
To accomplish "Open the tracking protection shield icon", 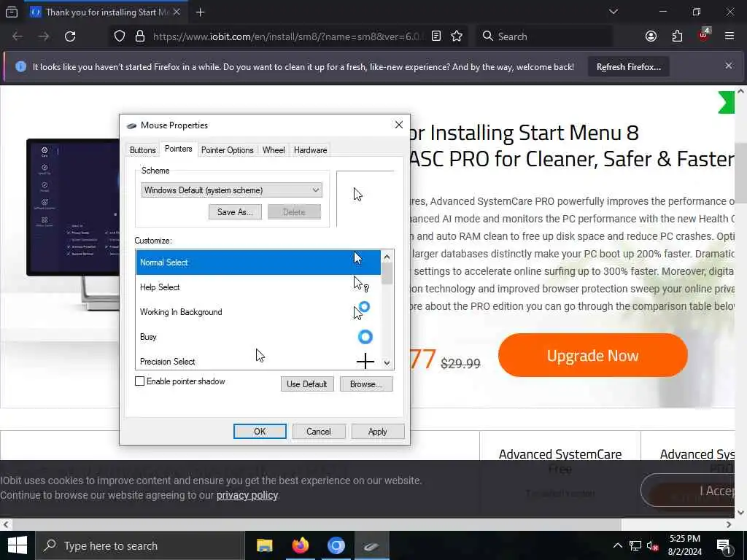I will [120, 36].
